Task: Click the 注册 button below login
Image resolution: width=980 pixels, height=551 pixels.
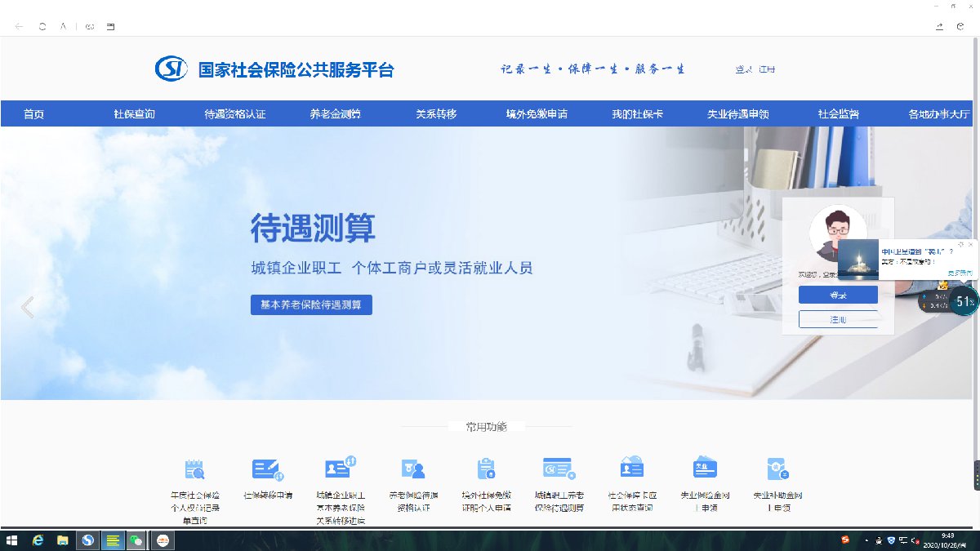Action: [x=838, y=320]
